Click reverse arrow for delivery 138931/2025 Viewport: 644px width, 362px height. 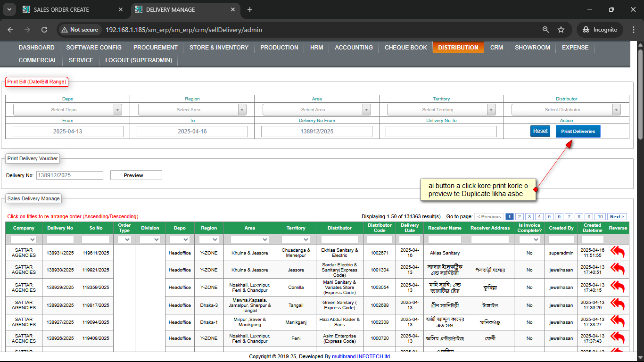(617, 253)
